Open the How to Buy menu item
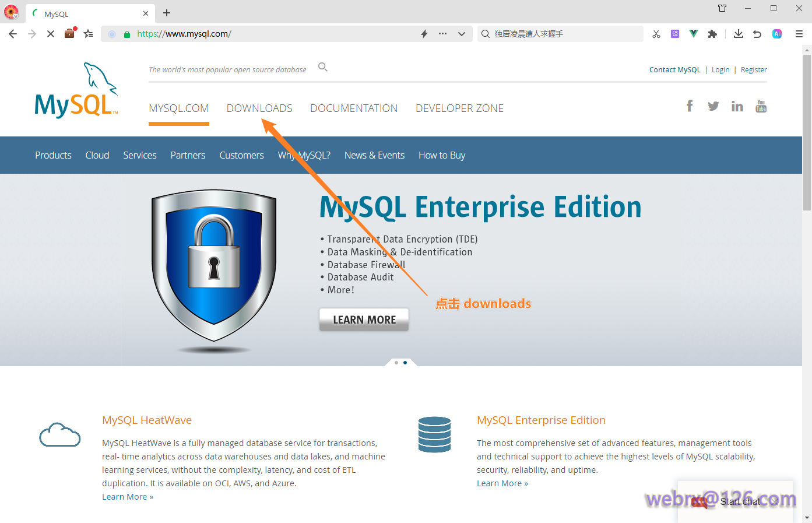The image size is (812, 523). click(x=442, y=155)
